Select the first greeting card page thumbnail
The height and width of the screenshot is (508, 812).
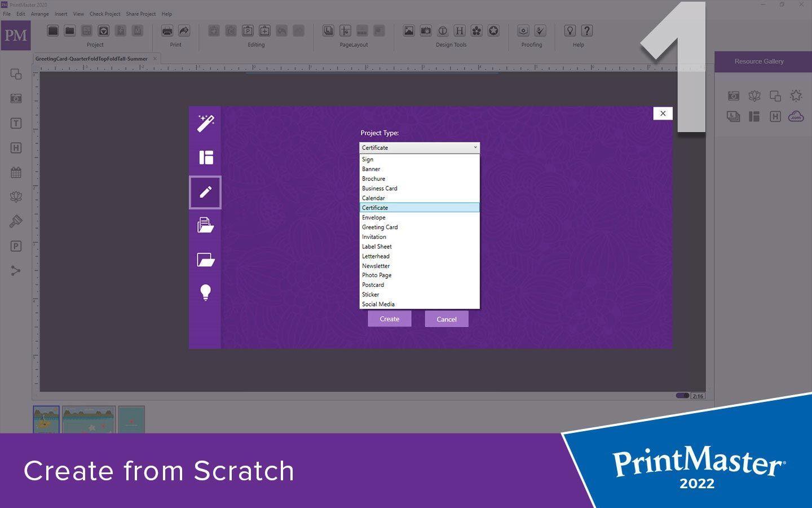tap(46, 419)
